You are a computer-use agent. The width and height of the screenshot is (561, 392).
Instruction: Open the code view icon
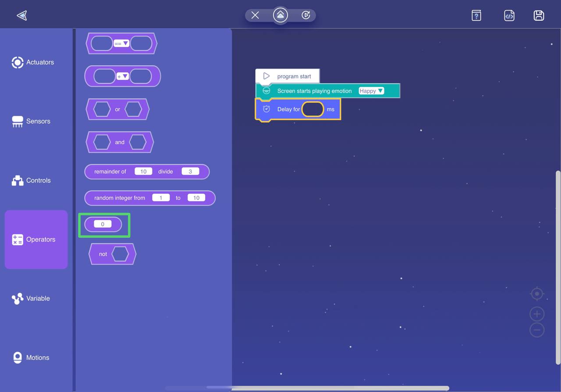[x=509, y=15]
